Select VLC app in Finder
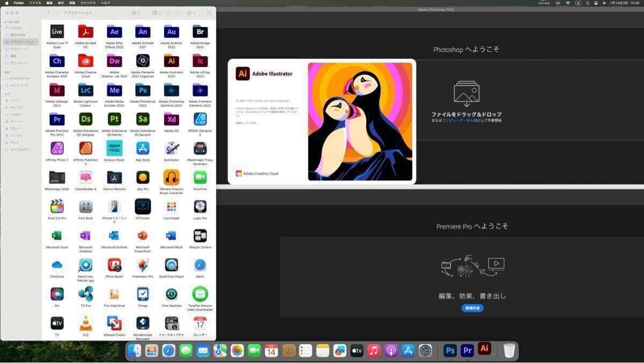644x363 pixels. pos(85,323)
